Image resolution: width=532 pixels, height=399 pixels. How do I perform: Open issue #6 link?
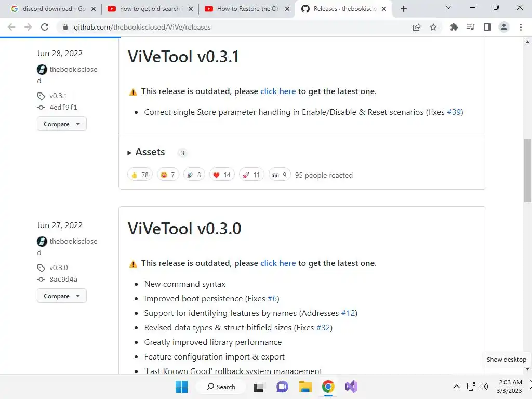pos(272,299)
